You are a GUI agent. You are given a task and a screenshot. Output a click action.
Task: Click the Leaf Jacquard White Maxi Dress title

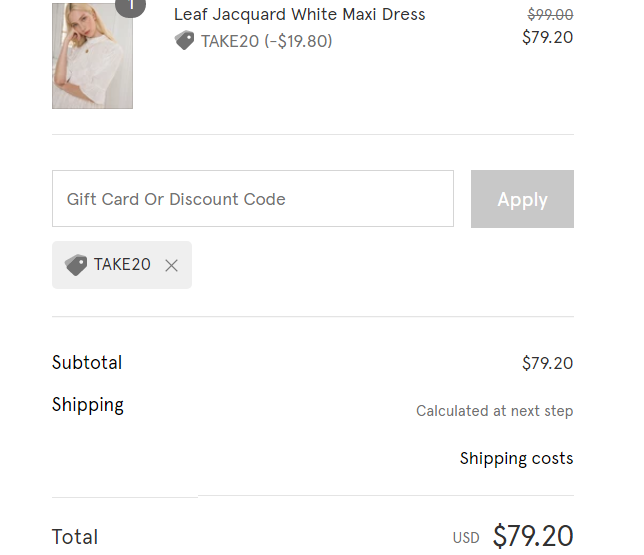(x=299, y=15)
